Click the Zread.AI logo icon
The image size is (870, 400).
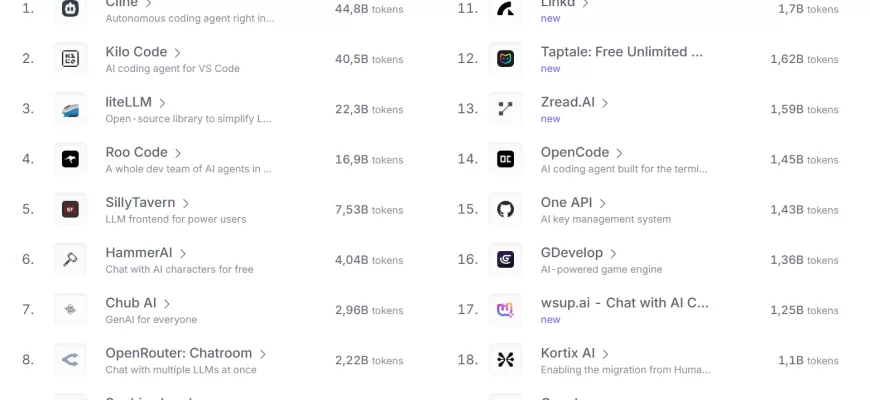tap(505, 109)
